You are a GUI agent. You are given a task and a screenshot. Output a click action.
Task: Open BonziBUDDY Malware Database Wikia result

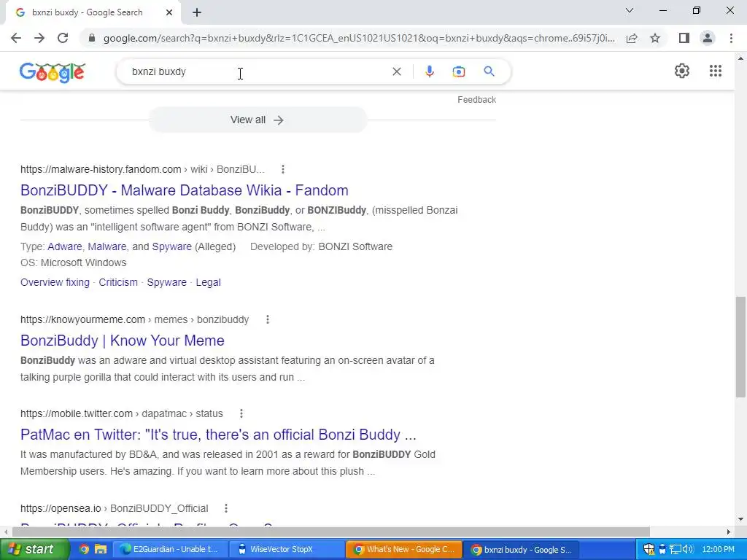tap(185, 190)
